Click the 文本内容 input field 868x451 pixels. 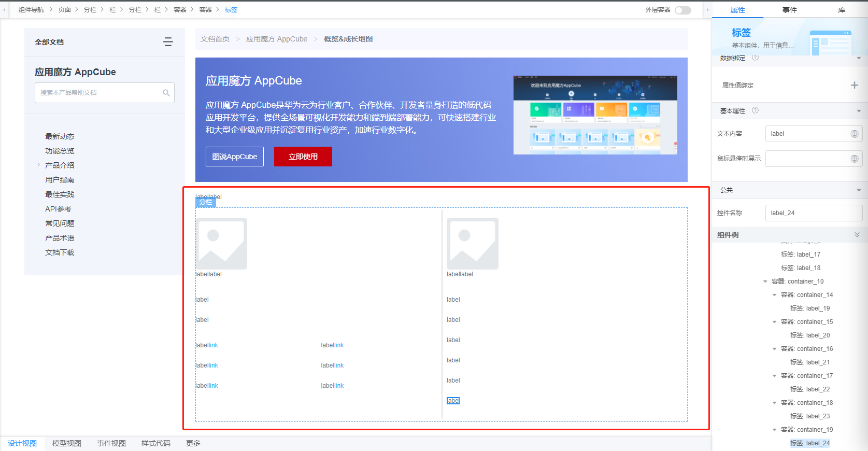pyautogui.click(x=814, y=134)
